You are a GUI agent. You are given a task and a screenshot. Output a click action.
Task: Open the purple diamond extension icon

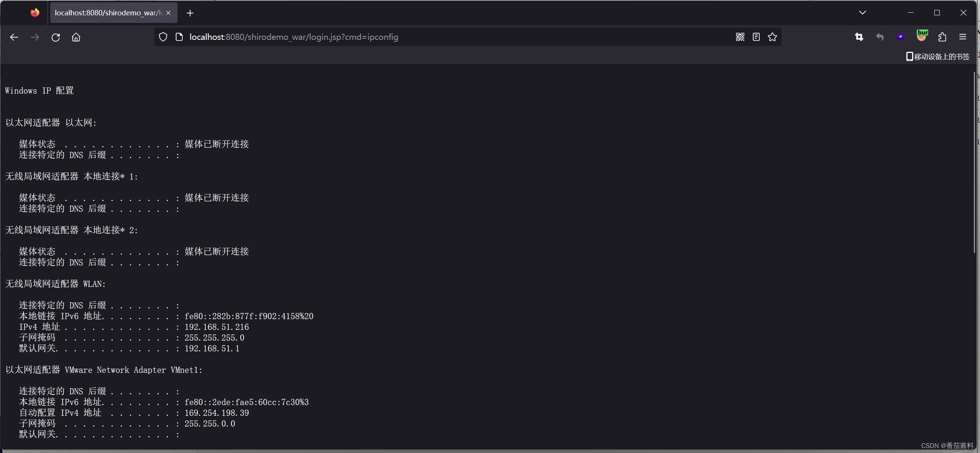coord(901,37)
